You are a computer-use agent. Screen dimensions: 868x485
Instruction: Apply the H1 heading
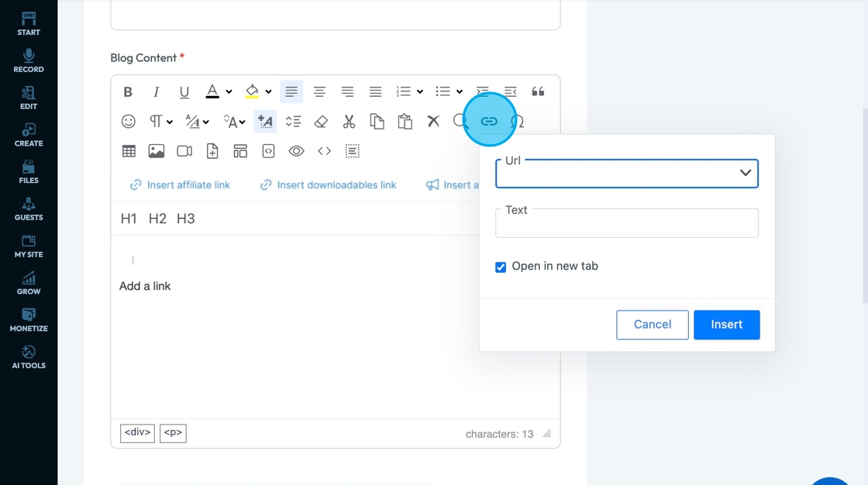tap(129, 218)
